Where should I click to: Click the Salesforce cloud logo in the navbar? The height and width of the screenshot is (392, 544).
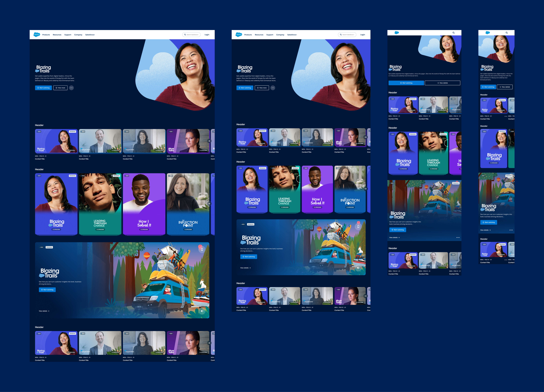pos(36,35)
